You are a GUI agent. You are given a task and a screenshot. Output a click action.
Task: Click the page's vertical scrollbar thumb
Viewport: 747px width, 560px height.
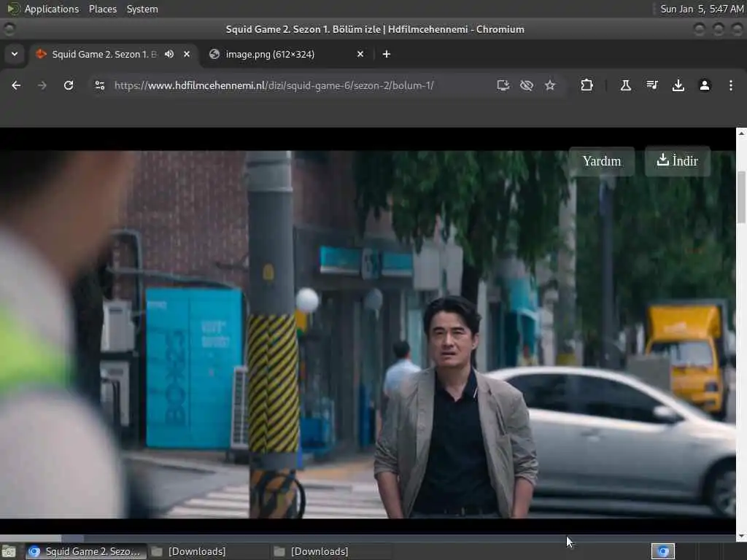[741, 197]
